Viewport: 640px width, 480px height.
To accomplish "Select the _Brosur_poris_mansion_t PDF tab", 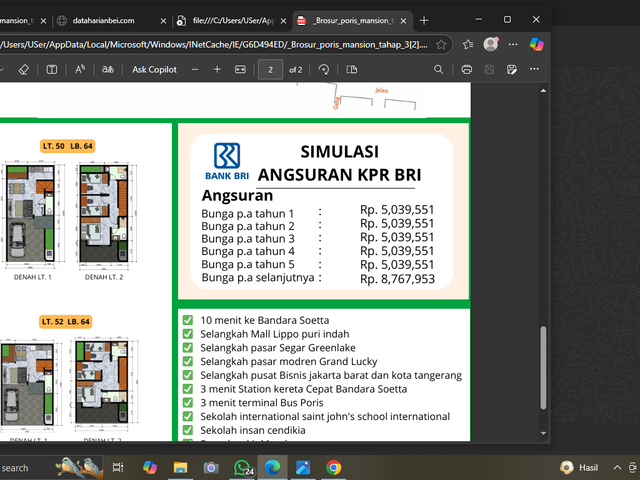I will click(353, 20).
